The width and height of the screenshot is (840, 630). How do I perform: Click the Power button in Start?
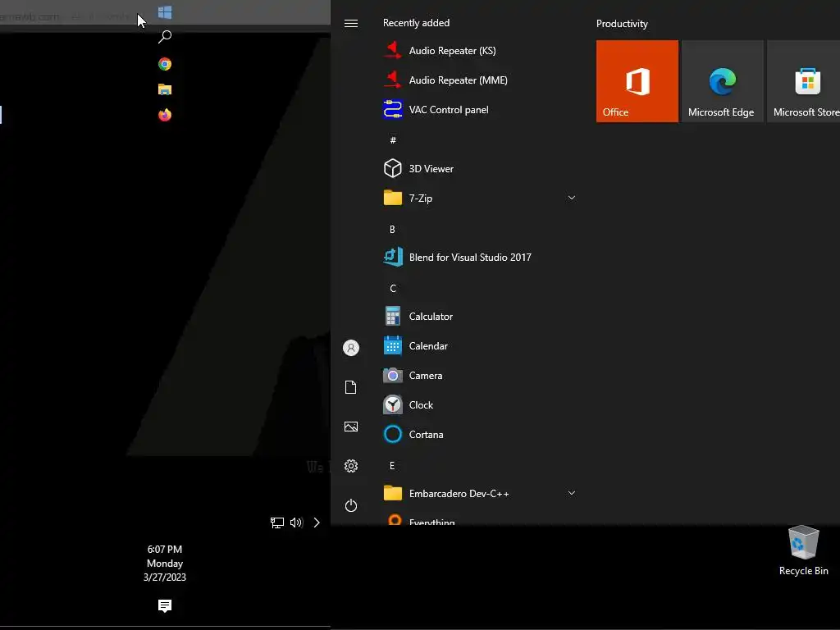(351, 505)
